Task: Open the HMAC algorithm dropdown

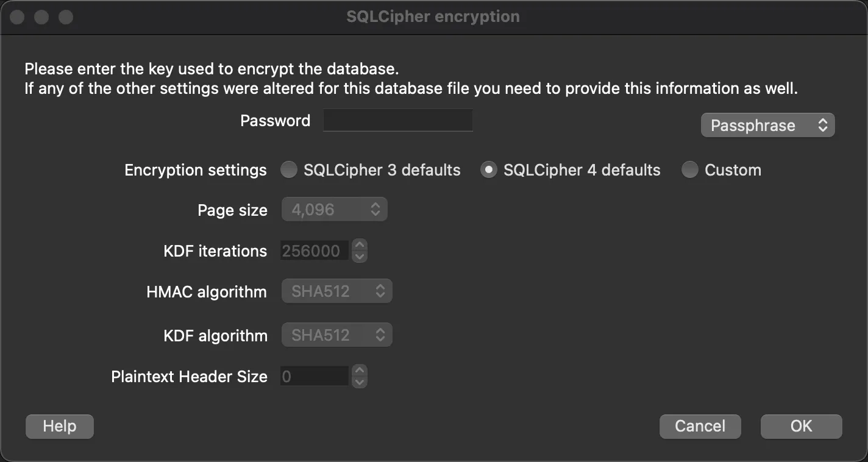Action: [x=336, y=291]
